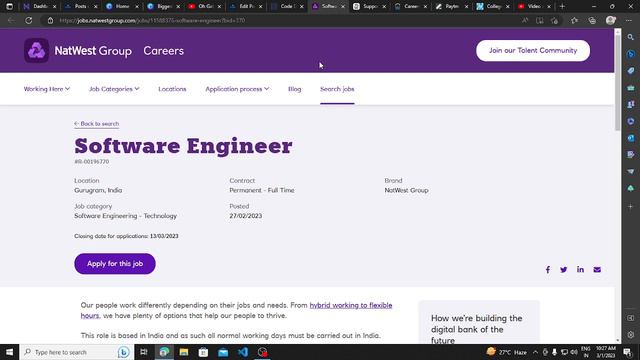Screen dimensions: 640x360
Task: Open Bing chat in Edge sidebar
Action: pos(631,54)
